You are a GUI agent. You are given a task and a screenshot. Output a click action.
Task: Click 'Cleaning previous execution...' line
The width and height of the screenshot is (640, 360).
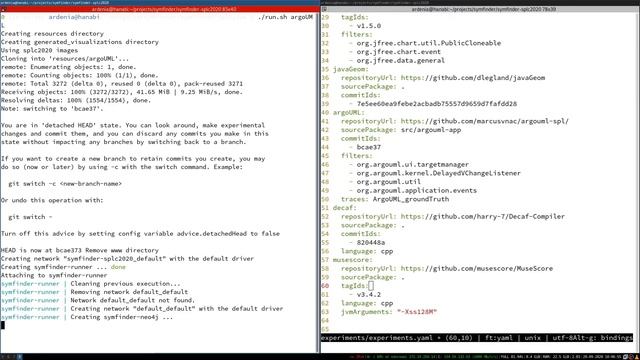pos(125,284)
